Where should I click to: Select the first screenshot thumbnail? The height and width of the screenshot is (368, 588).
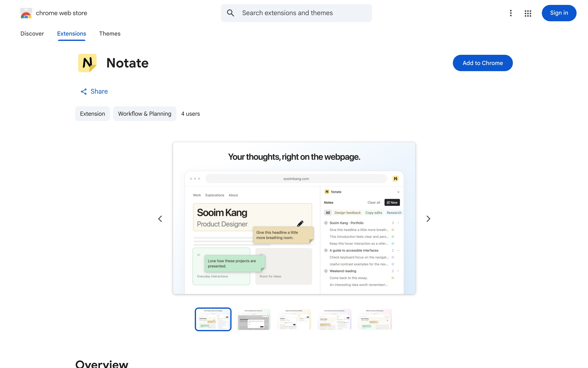[213, 319]
